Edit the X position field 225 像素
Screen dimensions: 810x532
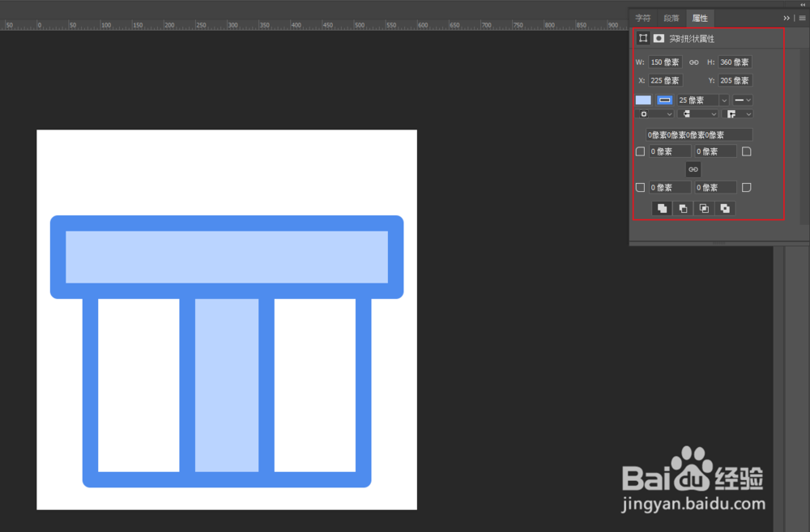(665, 81)
